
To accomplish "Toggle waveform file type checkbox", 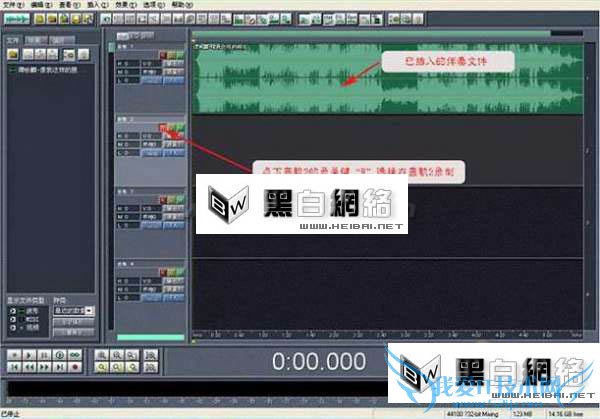I will point(13,311).
